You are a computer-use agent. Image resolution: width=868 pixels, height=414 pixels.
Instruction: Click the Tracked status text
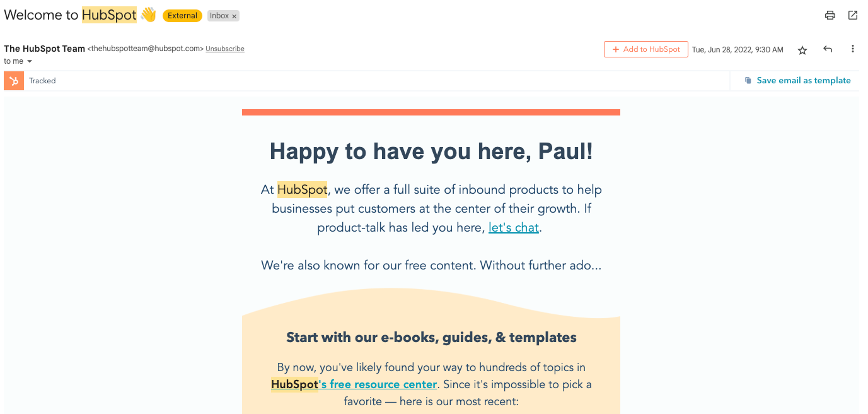pos(42,81)
